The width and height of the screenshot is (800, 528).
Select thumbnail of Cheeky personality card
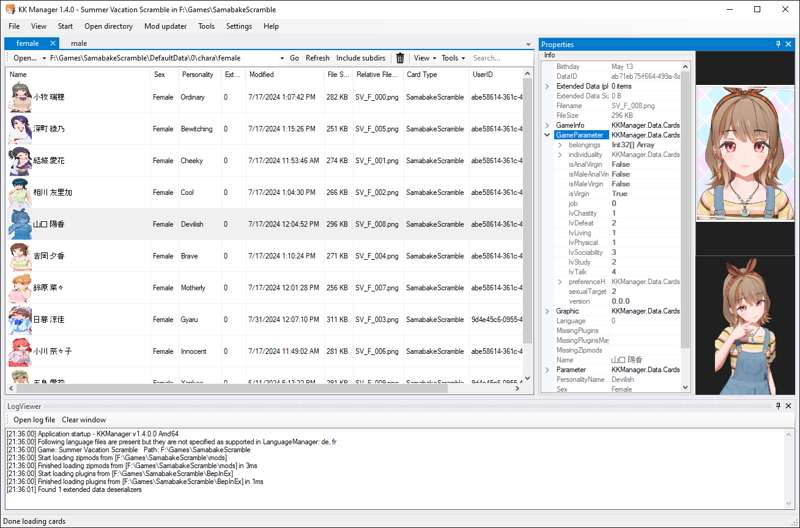(20, 161)
